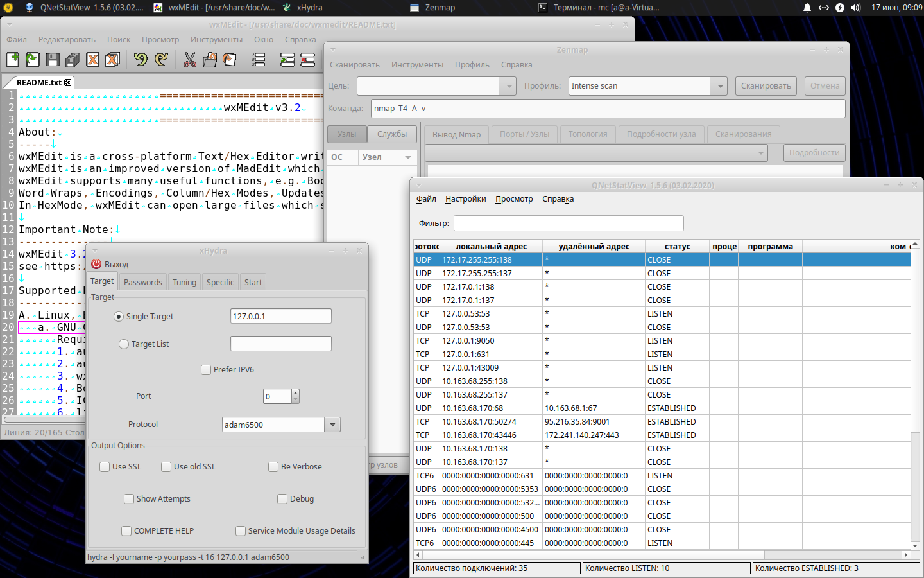
Task: Click the Copy icon in wxMEdit toolbar
Action: (210, 60)
